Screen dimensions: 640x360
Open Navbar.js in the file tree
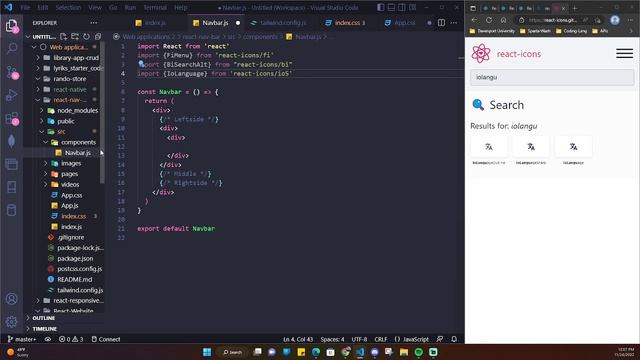point(78,153)
